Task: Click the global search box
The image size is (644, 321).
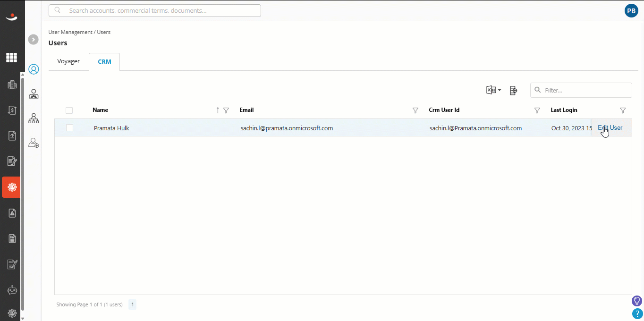Action: 155,10
